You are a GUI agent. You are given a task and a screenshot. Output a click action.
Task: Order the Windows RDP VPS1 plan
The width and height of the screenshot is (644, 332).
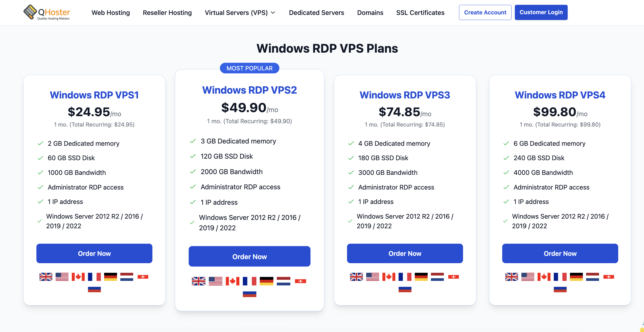tap(94, 254)
